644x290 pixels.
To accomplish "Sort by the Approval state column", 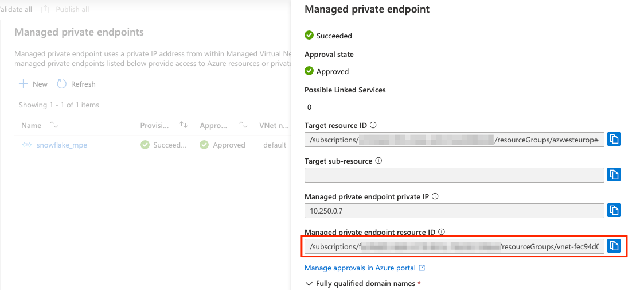I will (x=243, y=125).
